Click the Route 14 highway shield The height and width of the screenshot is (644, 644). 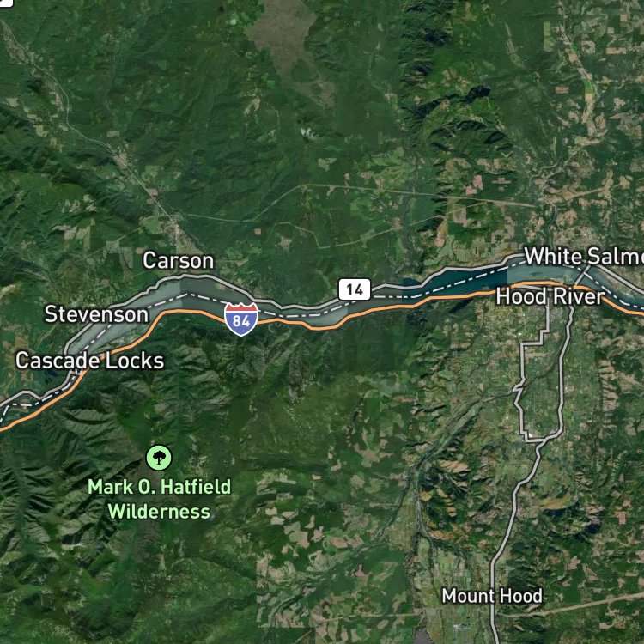tap(355, 289)
